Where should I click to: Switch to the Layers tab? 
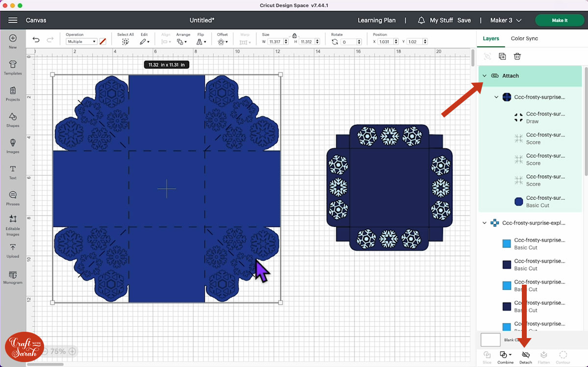[x=490, y=38]
